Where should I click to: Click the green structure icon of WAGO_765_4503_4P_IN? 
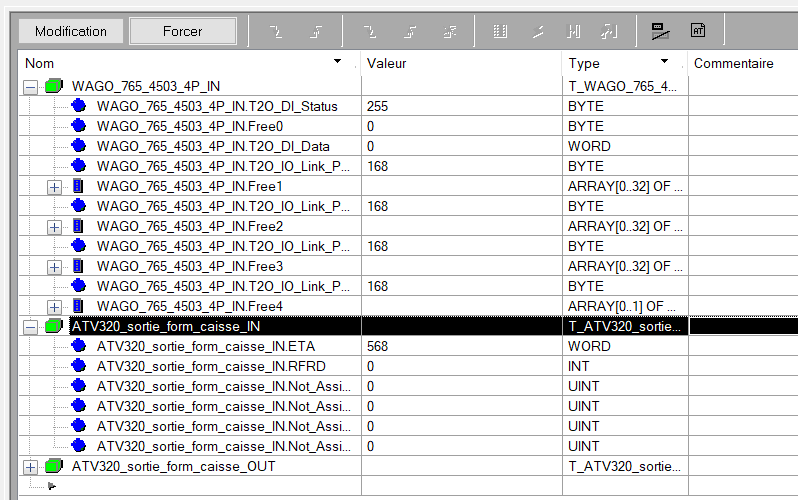[x=54, y=86]
